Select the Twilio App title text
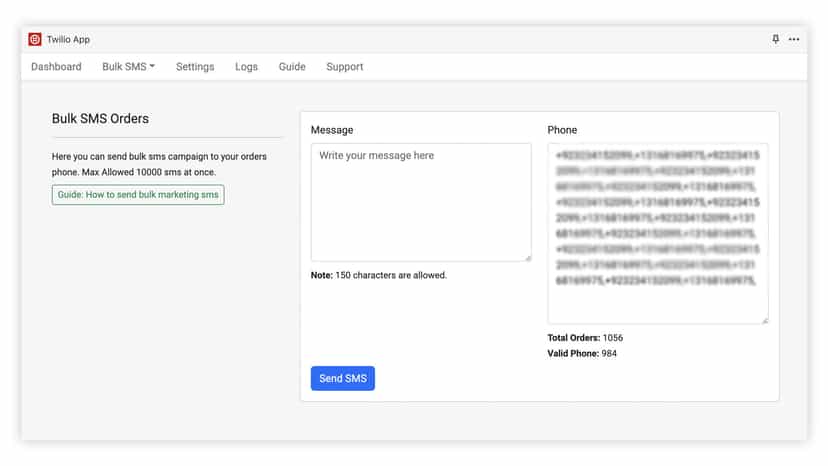 point(68,40)
